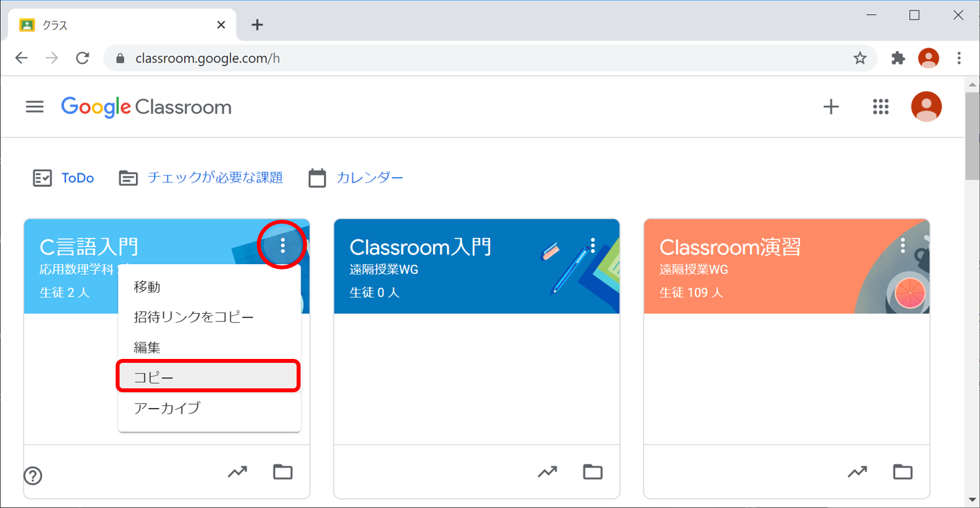Open the Classroom演習 three-dot menu

pos(903,245)
